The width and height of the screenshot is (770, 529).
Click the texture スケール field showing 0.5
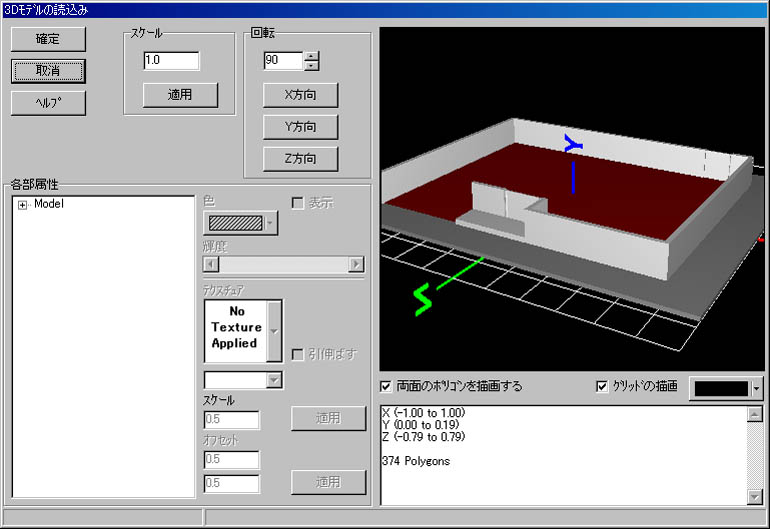(x=231, y=419)
